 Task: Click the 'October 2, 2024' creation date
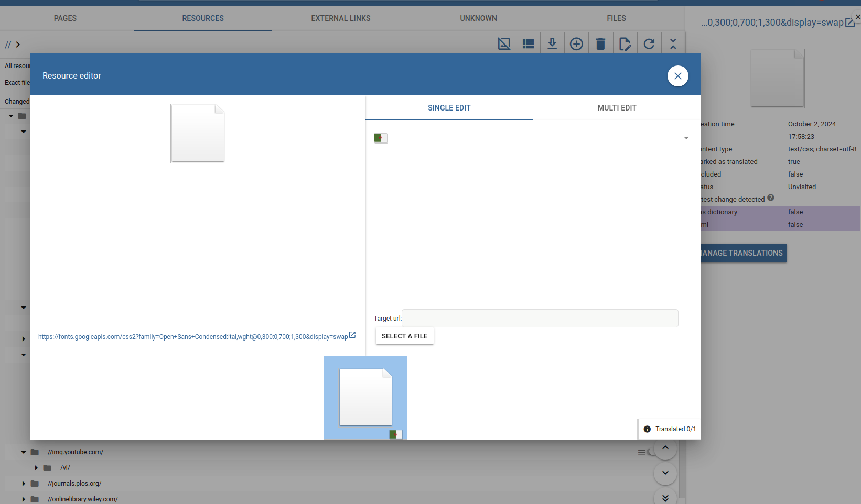812,124
